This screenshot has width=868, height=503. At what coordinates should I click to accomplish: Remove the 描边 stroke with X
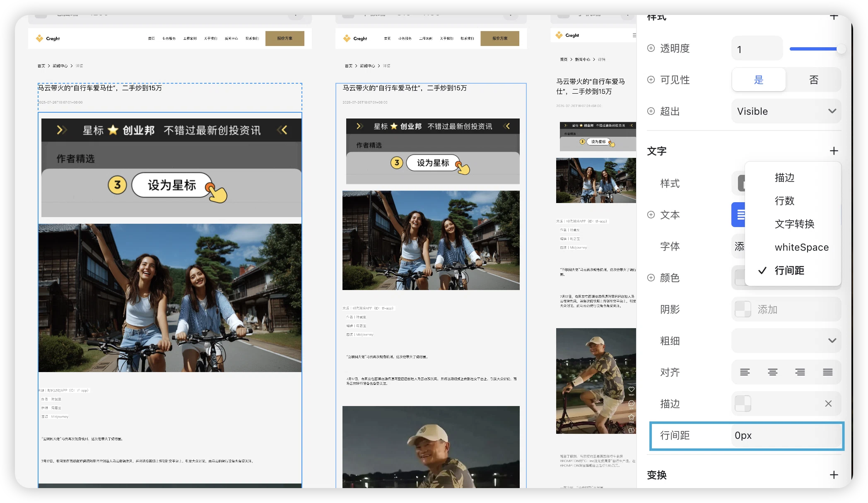coord(828,404)
